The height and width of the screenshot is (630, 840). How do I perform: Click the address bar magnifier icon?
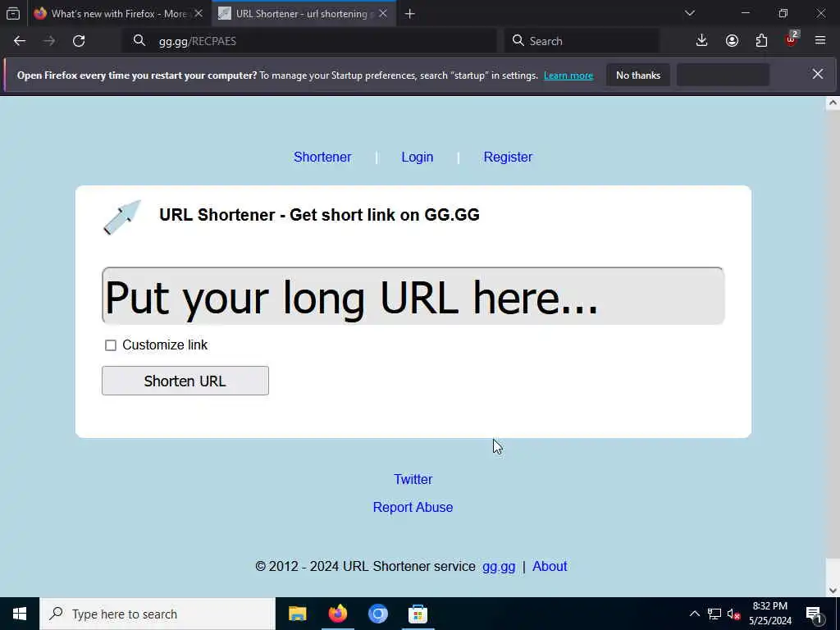tap(139, 41)
